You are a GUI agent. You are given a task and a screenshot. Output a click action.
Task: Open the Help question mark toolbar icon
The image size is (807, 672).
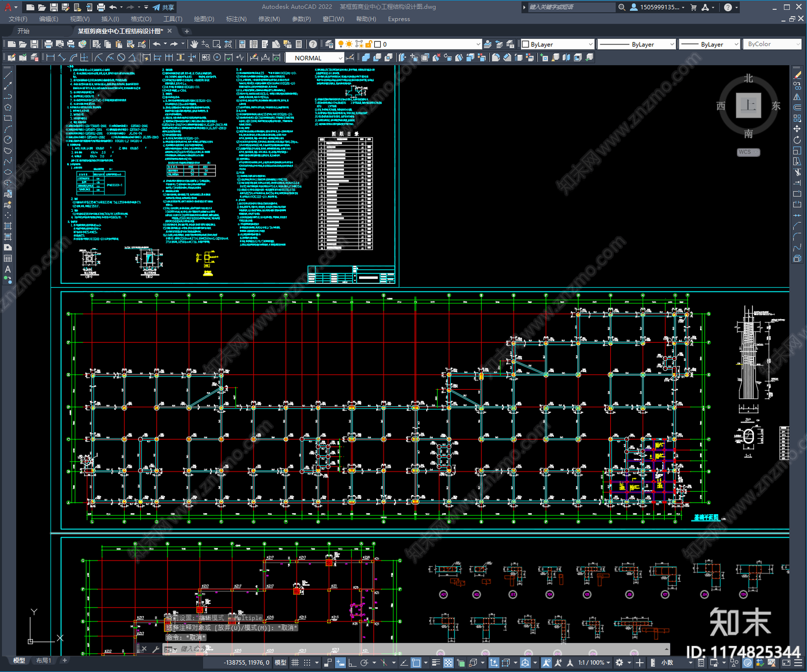(313, 44)
